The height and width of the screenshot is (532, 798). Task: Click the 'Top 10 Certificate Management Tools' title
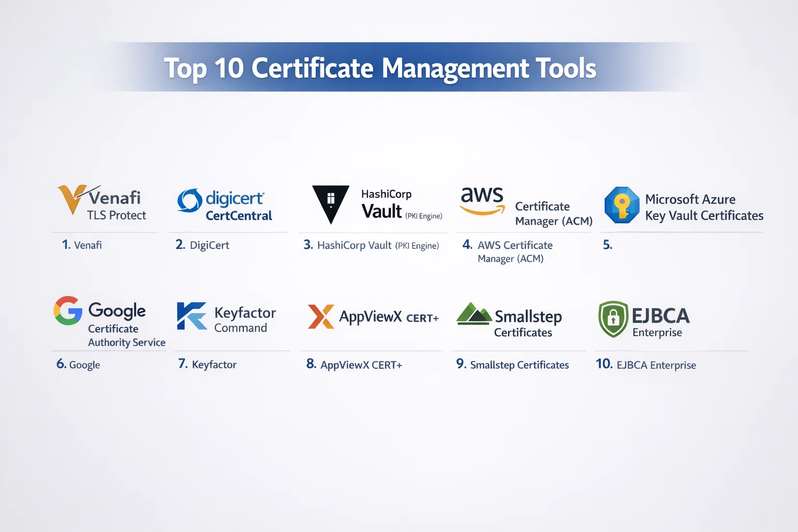(x=380, y=68)
